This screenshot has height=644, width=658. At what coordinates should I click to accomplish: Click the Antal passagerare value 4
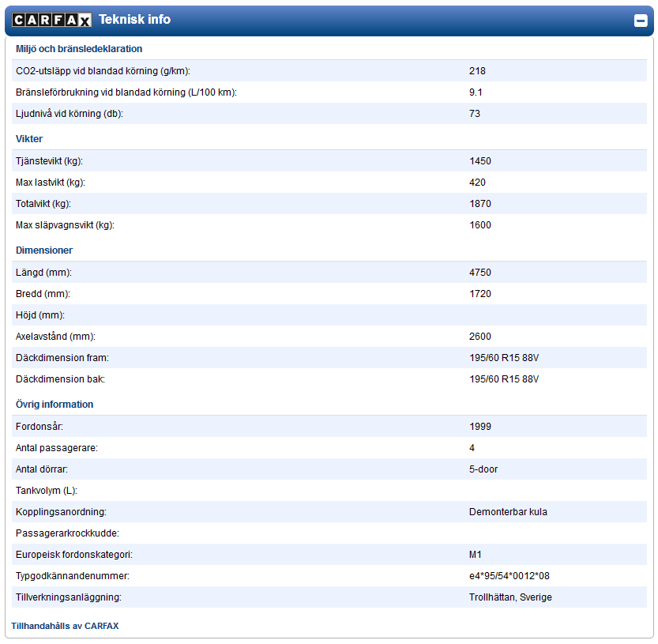point(472,448)
